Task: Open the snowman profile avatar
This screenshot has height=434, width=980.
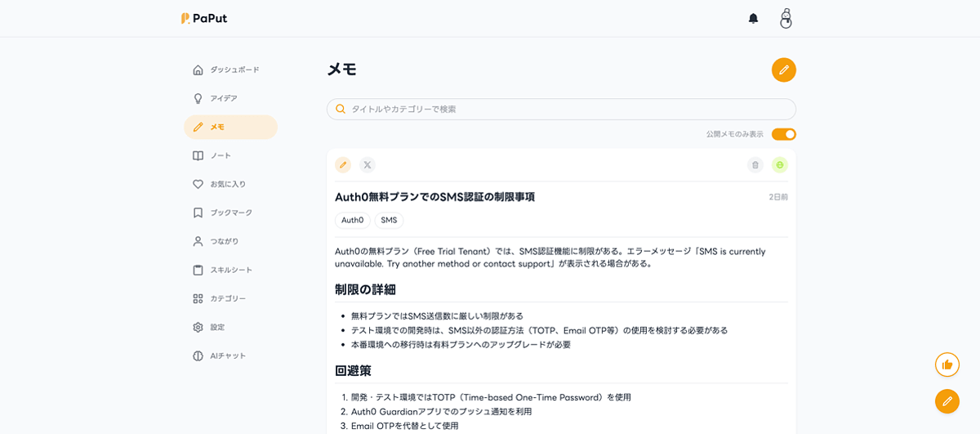Action: tap(786, 18)
